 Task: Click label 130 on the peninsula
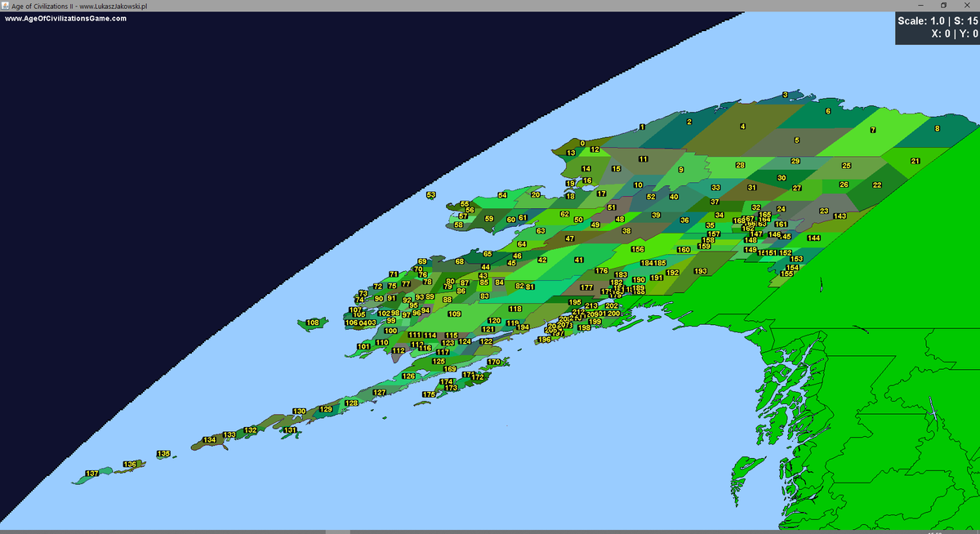(299, 412)
